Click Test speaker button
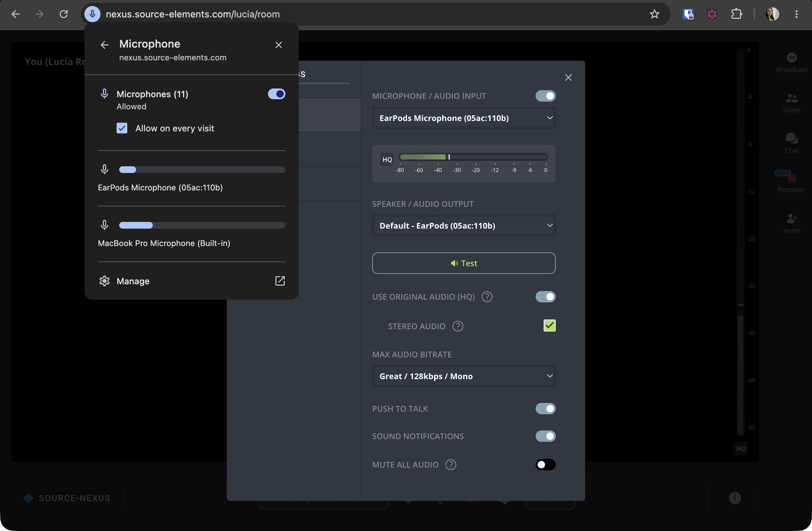This screenshot has width=812, height=531. click(x=464, y=263)
